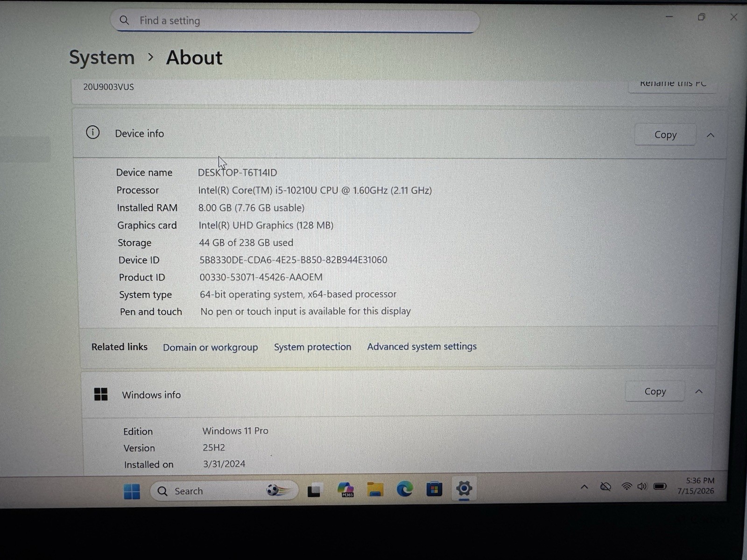Click the soccer ball search highlight icon
Screen dimensions: 747x560
[x=278, y=490]
